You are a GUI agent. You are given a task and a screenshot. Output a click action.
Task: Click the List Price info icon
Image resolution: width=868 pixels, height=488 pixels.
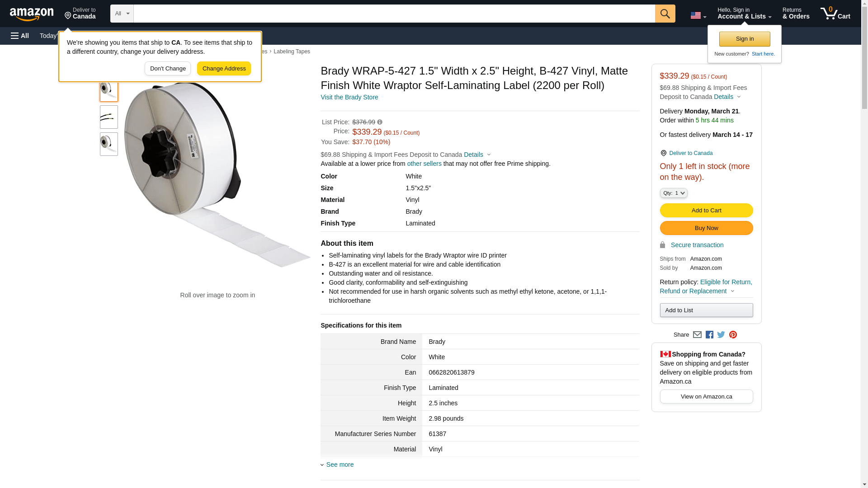[x=380, y=122]
